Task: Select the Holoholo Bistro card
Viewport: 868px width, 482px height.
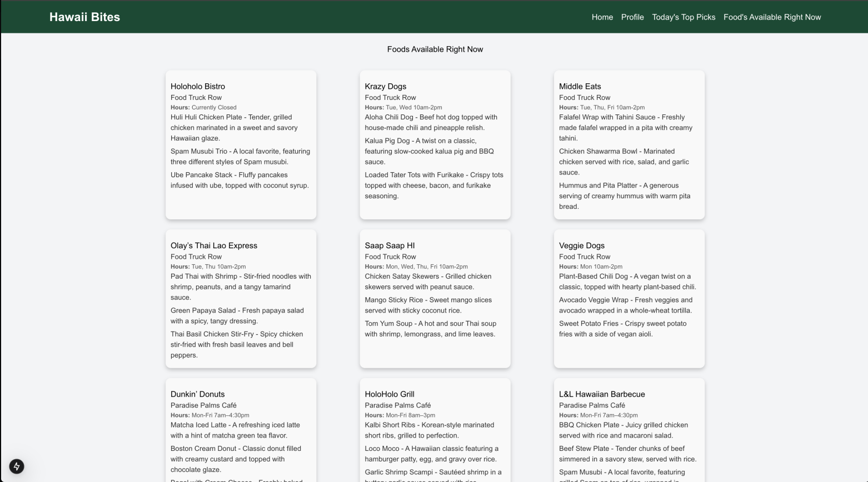Action: point(241,144)
